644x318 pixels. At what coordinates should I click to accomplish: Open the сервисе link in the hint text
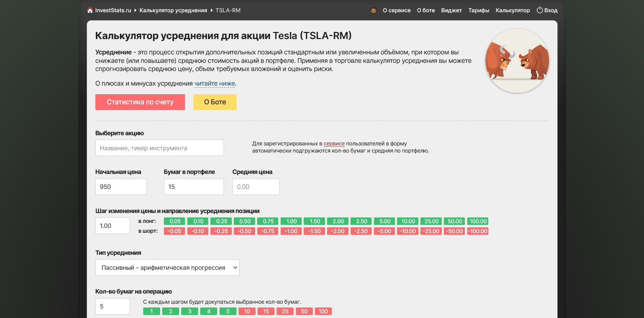[x=334, y=144]
